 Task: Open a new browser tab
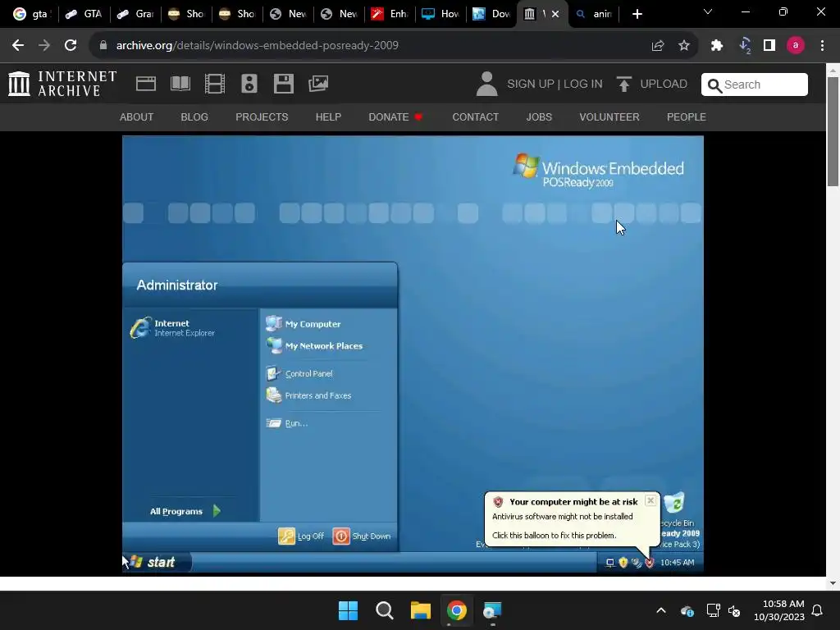tap(637, 14)
